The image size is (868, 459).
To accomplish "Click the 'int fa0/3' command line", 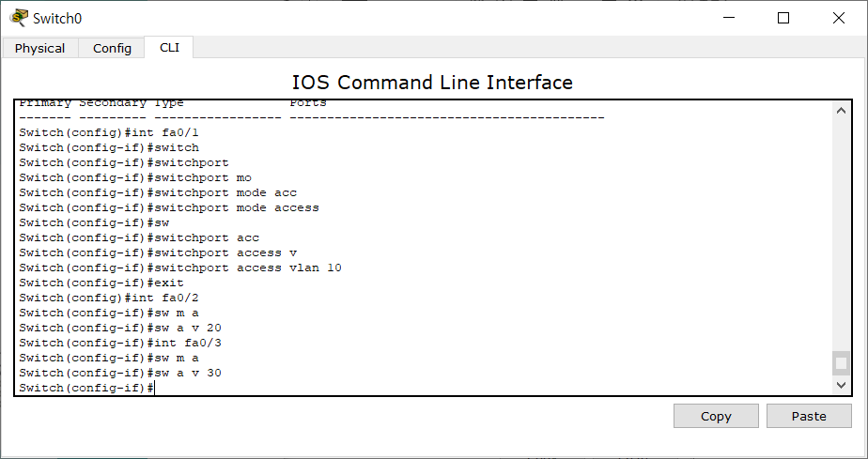I will pyautogui.click(x=120, y=343).
